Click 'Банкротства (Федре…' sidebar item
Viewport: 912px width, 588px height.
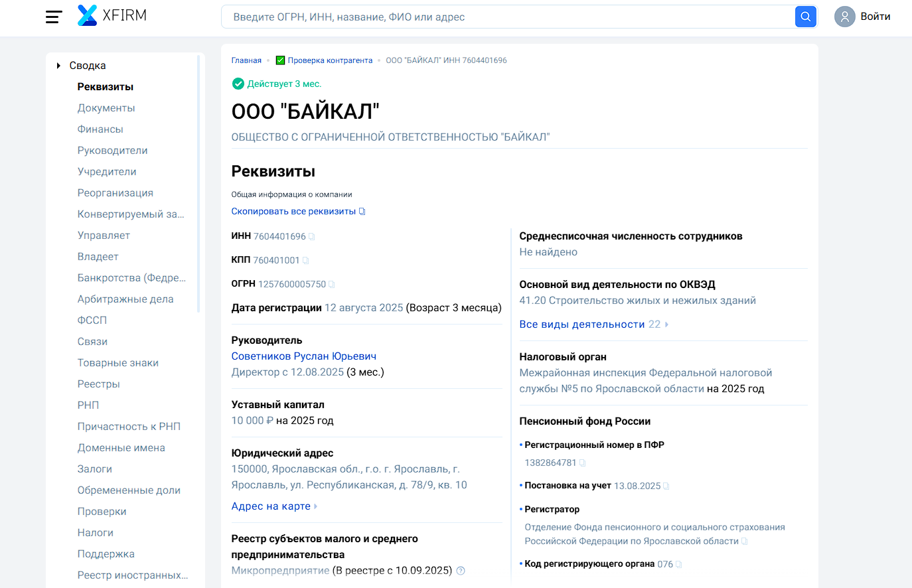(x=131, y=278)
